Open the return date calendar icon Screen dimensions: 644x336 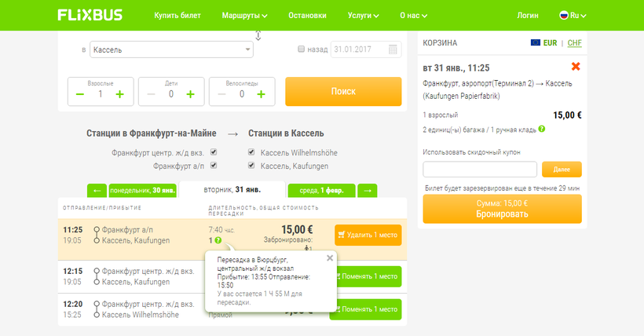tap(393, 49)
